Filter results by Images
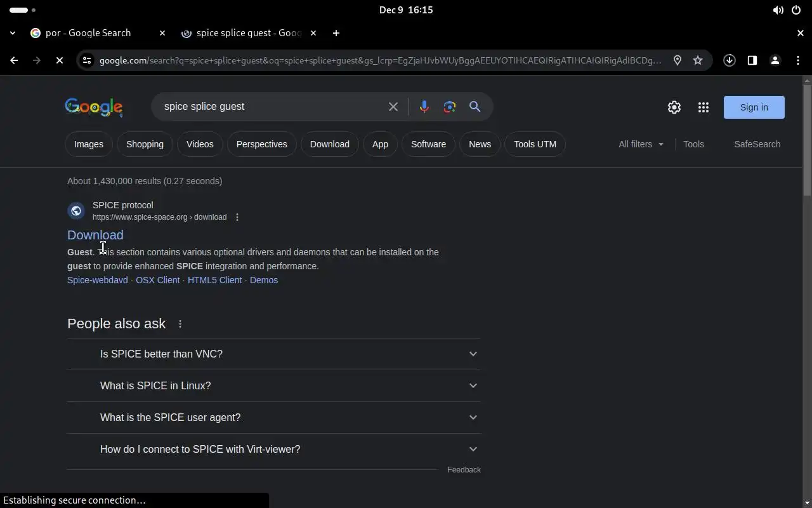812x508 pixels. 89,144
